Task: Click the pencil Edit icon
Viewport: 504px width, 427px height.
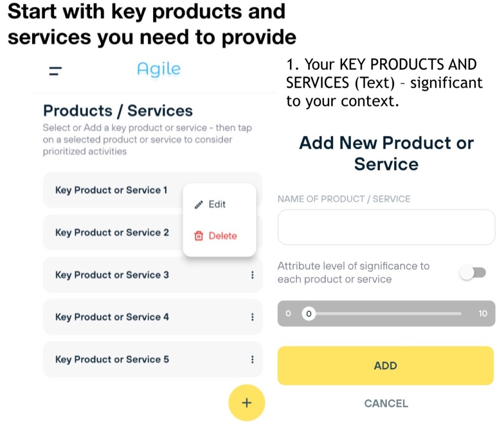Action: 199,205
